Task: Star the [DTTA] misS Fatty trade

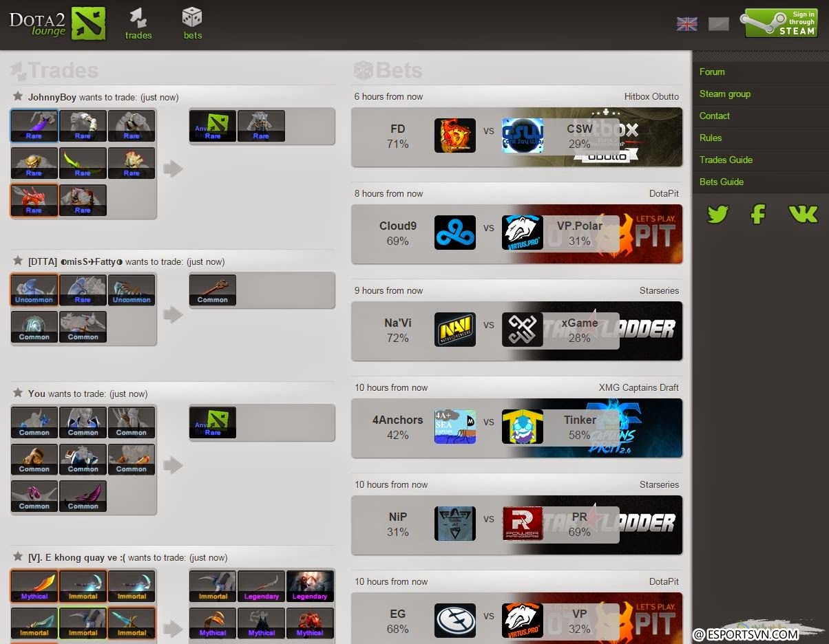Action: click(x=18, y=261)
